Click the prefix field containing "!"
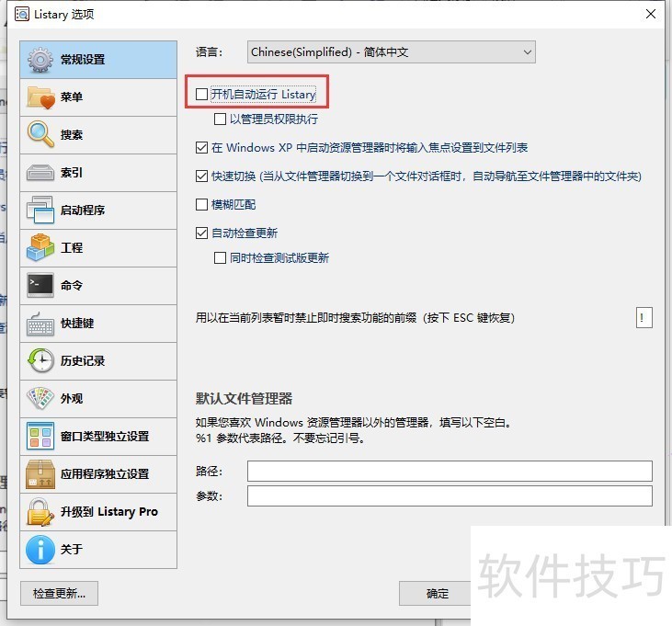672x626 pixels. [x=644, y=317]
